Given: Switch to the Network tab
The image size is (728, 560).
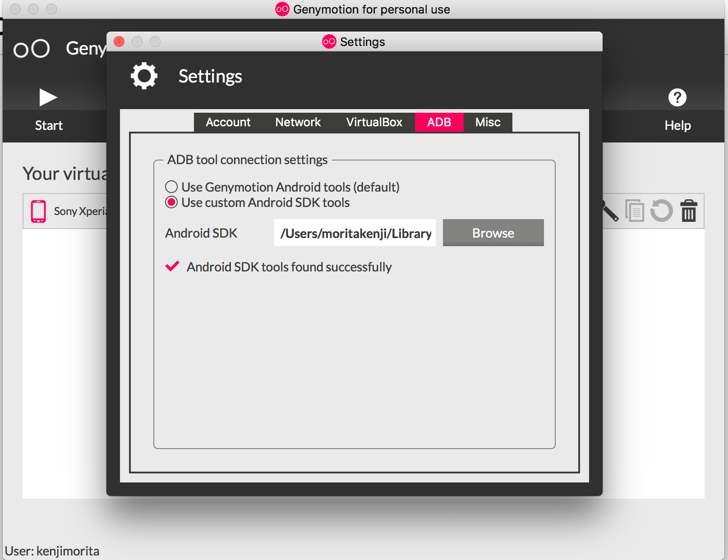Looking at the screenshot, I should coord(298,122).
